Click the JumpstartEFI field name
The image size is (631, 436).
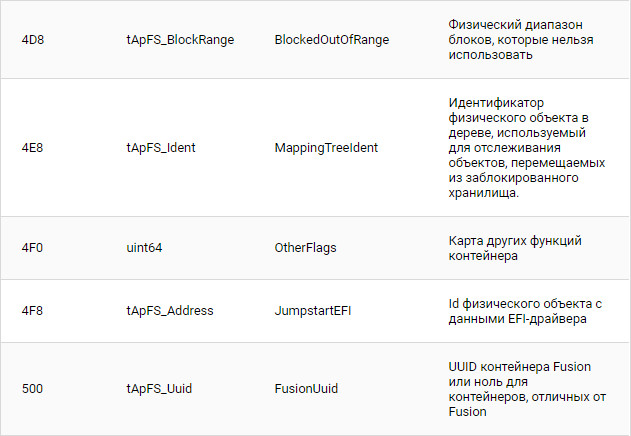coord(313,311)
